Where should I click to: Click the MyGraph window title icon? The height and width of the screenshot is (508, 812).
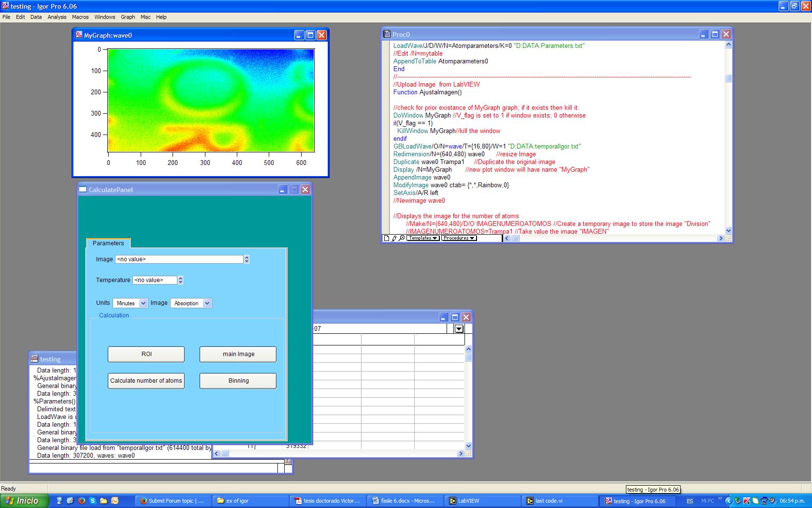(x=78, y=35)
